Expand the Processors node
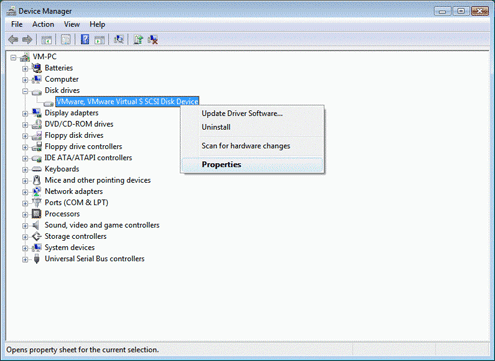 click(x=25, y=215)
